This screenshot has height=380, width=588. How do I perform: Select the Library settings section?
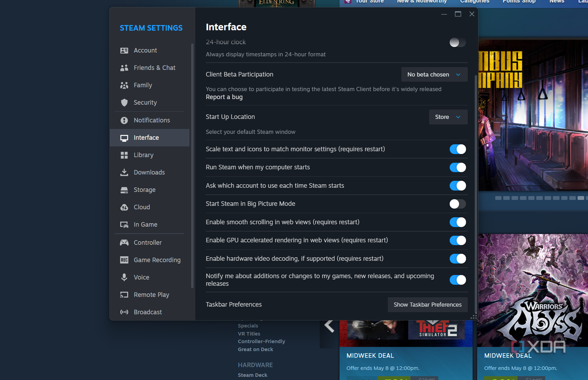pos(150,155)
